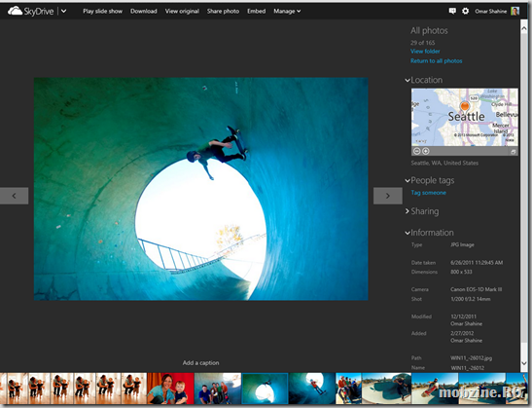Click the WIN11_-26012.jpg path value
Image resolution: width=532 pixels, height=408 pixels.
(471, 358)
